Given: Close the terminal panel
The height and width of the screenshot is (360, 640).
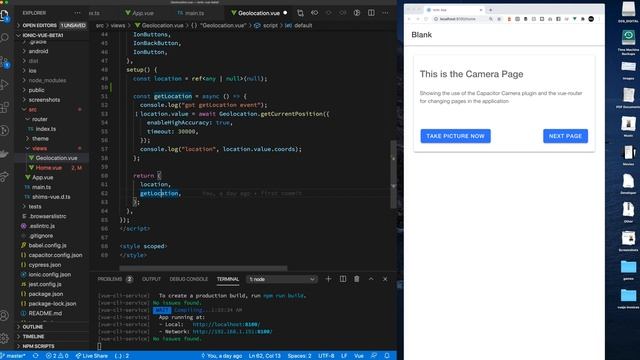Looking at the screenshot, I should click(385, 279).
